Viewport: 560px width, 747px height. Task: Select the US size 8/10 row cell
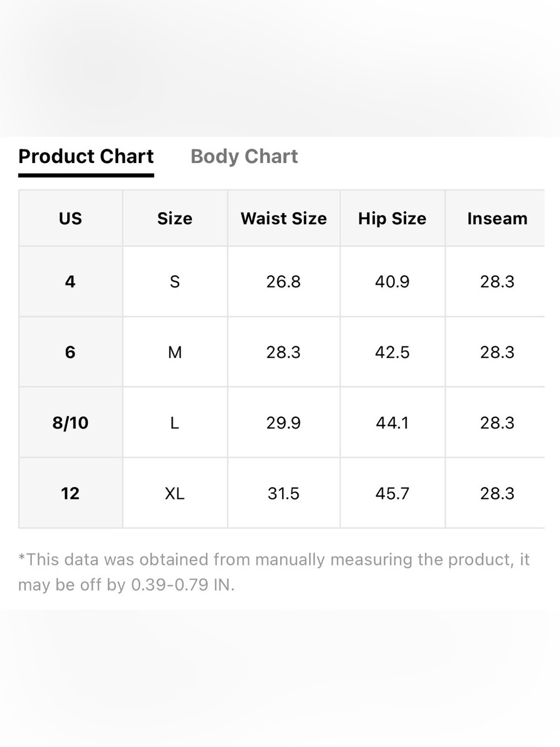(x=71, y=423)
